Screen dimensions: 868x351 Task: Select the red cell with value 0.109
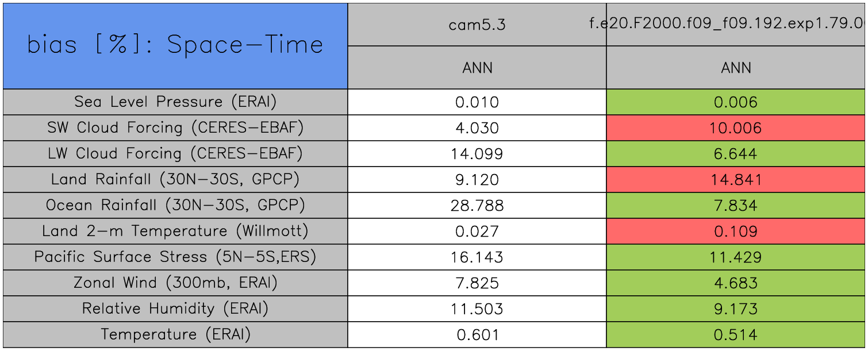pyautogui.click(x=736, y=232)
